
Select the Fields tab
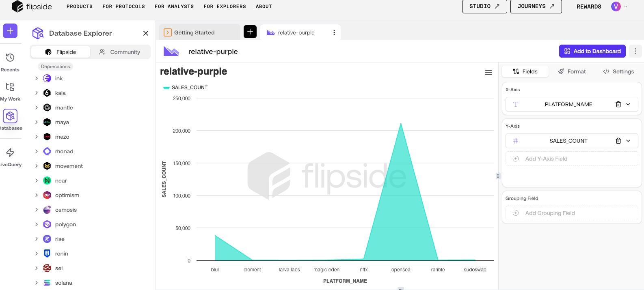(x=525, y=71)
